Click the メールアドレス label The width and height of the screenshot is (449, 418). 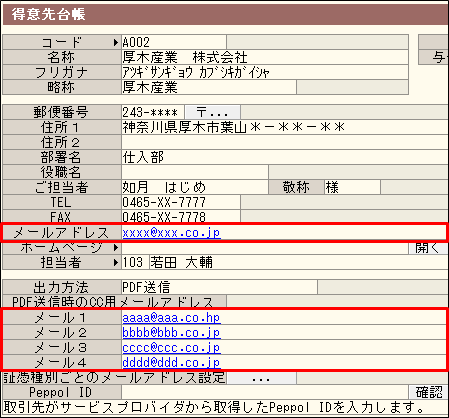pyautogui.click(x=61, y=233)
